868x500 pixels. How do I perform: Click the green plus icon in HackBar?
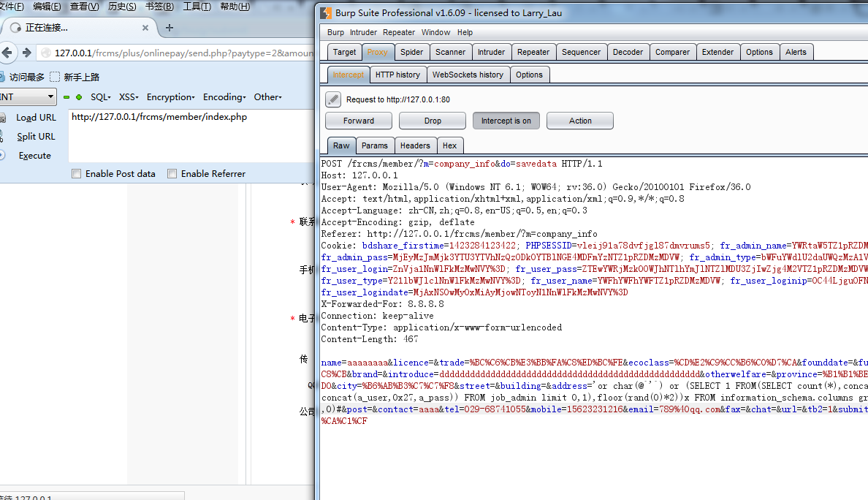pyautogui.click(x=79, y=97)
